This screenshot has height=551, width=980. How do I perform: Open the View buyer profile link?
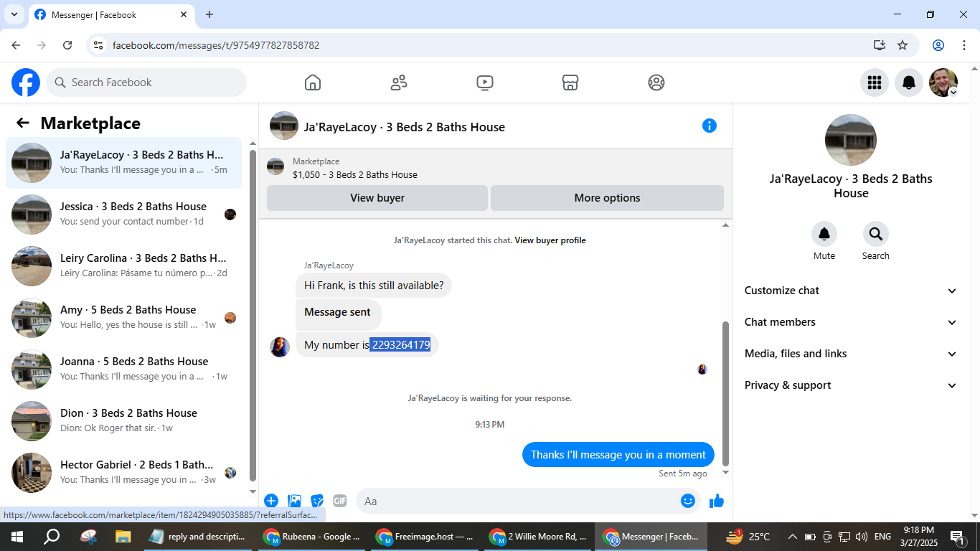pos(550,240)
